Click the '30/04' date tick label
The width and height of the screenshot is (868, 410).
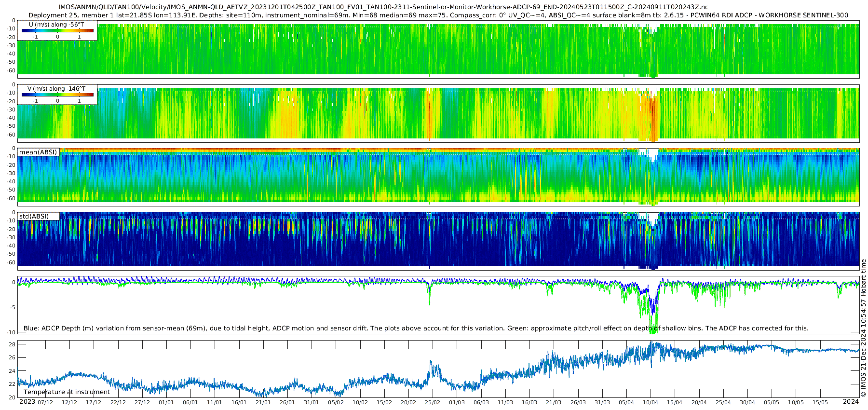click(747, 403)
